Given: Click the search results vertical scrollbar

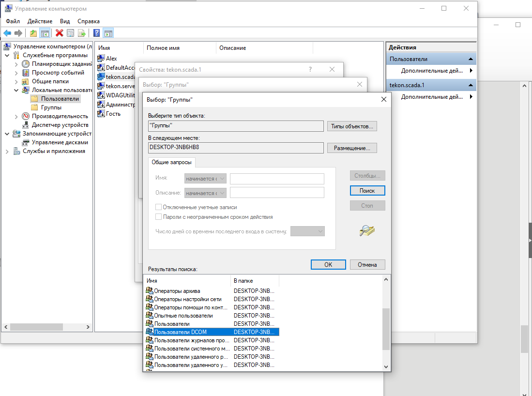Looking at the screenshot, I should pyautogui.click(x=386, y=329).
